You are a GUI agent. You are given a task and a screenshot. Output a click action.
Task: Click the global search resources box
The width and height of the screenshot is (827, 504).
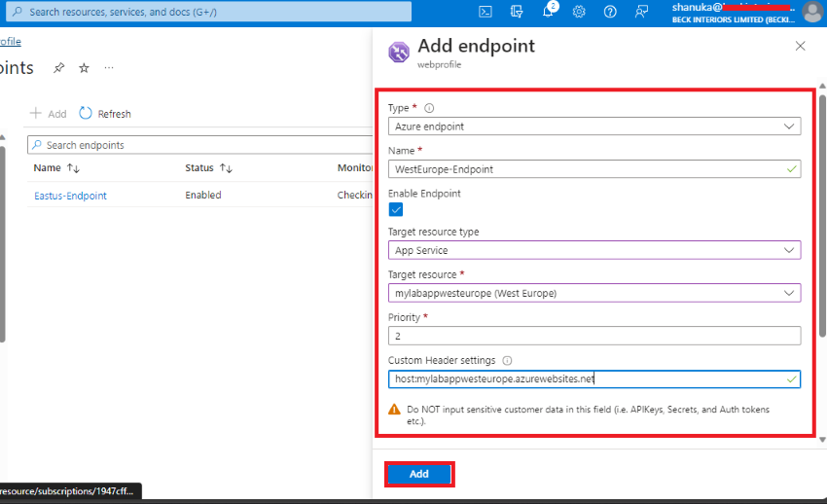[x=209, y=12]
